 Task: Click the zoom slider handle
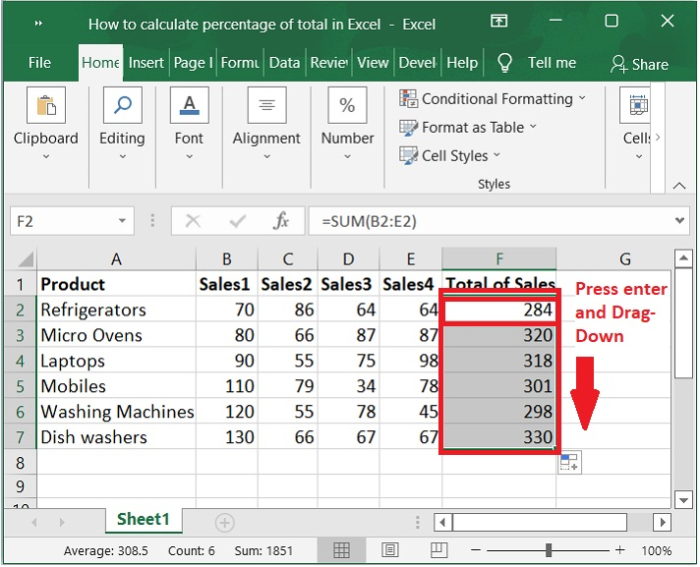click(548, 550)
